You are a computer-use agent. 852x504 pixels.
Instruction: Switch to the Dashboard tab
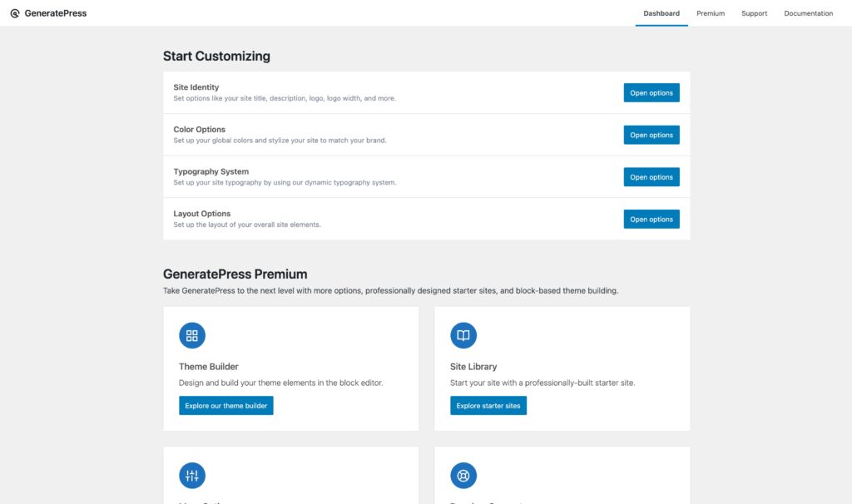coord(661,13)
